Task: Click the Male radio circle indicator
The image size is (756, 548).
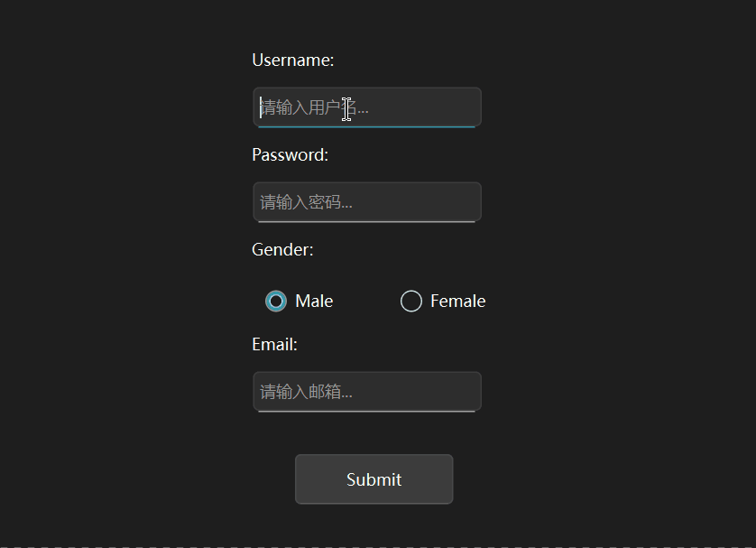Action: 276,302
